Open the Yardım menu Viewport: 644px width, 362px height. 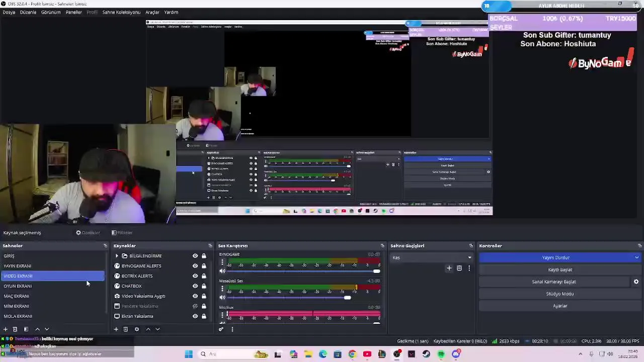tap(171, 12)
